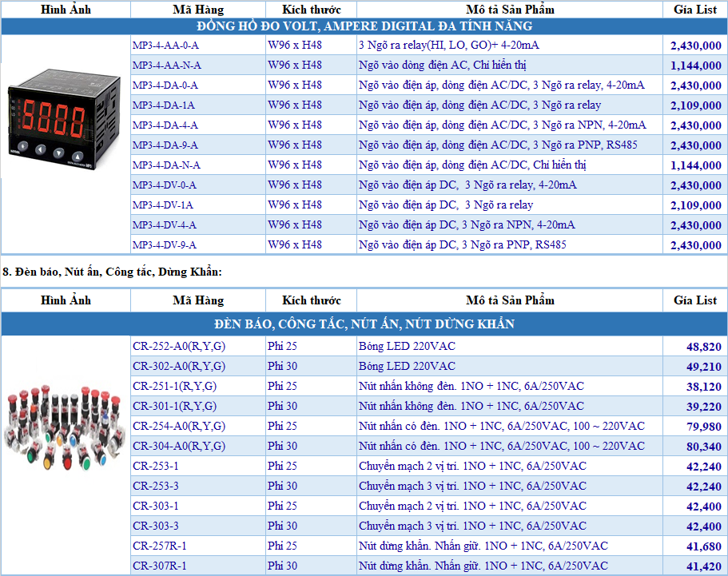Screen dimensions: 728x576
Task: Click the 'Bóng LED 220VAC' description for CR-302-A0
Action: pyautogui.click(x=407, y=366)
